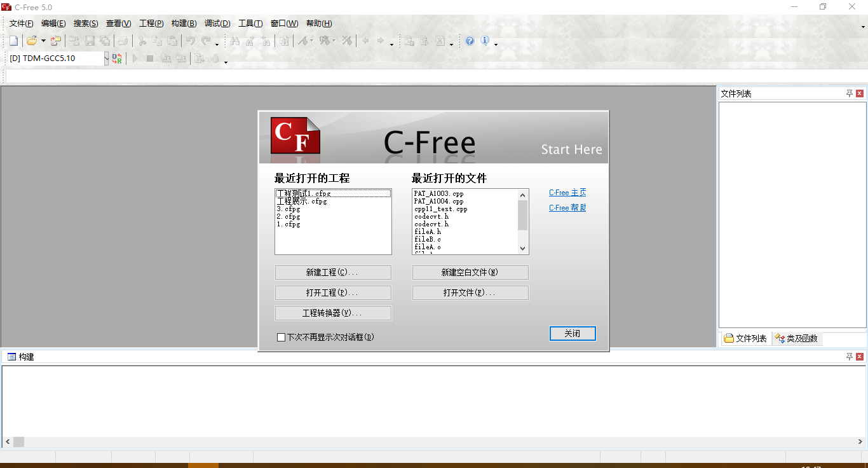Click the info speech bubble icon
The width and height of the screenshot is (868, 468).
coord(485,41)
